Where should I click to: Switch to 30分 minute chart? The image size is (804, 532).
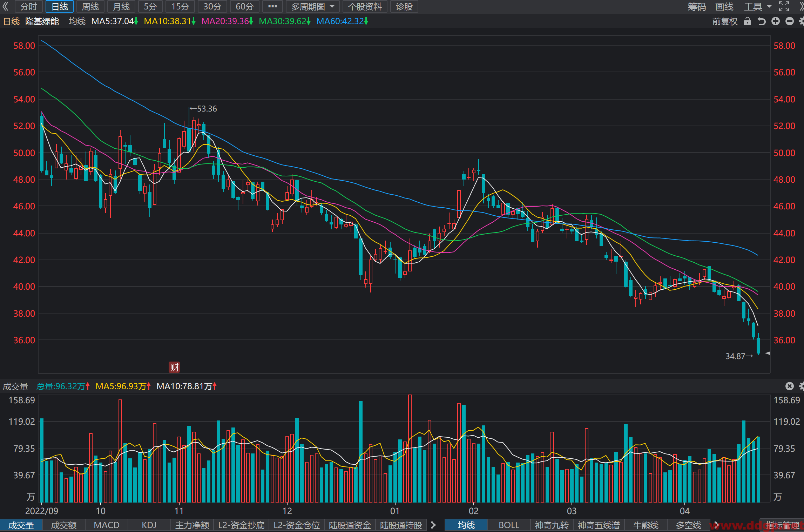click(212, 6)
